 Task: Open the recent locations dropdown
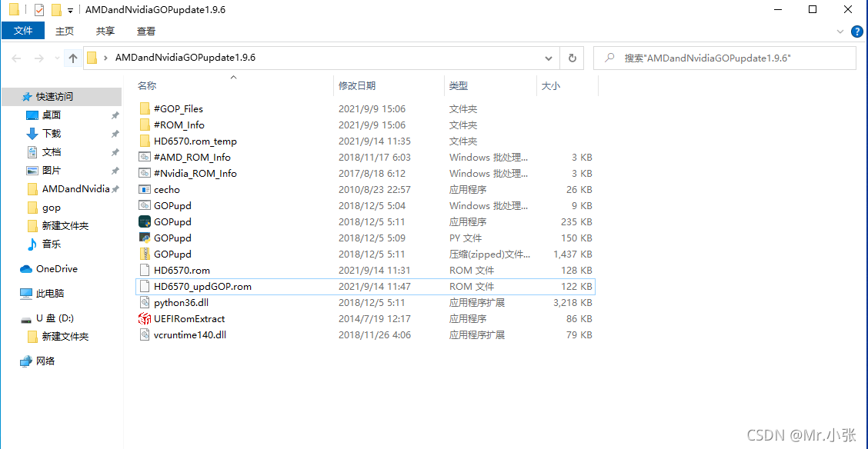pos(56,58)
